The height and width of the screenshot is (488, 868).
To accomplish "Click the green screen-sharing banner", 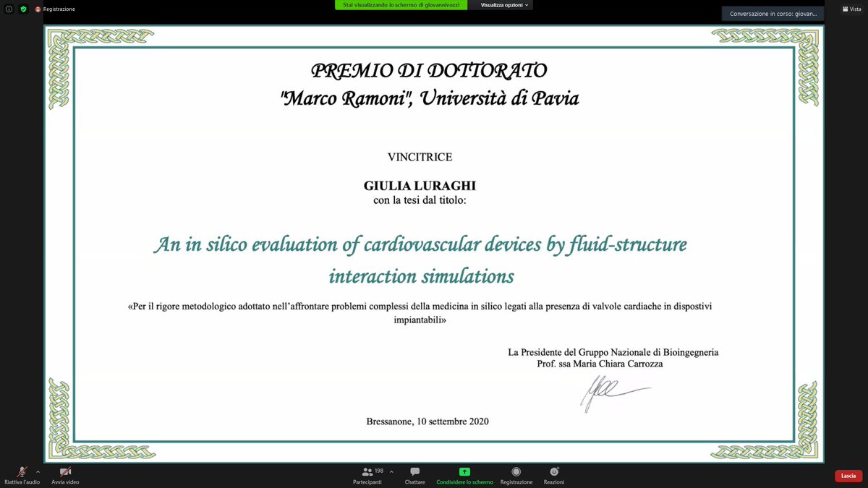I will coord(401,4).
